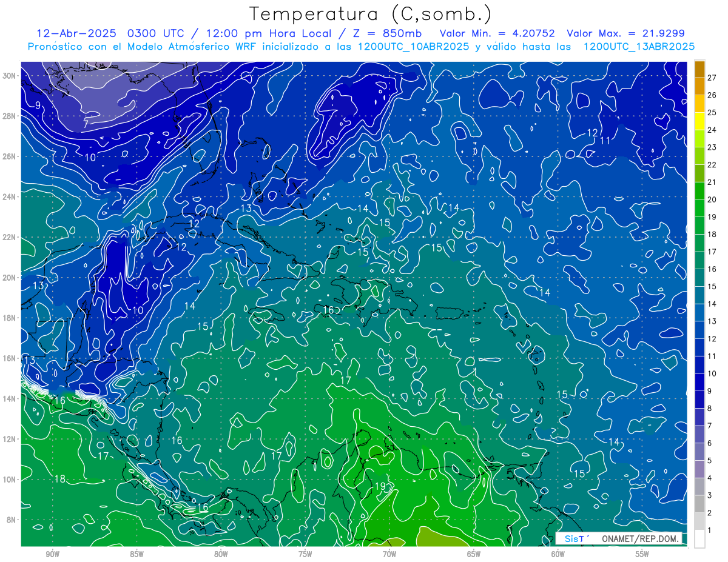This screenshot has height=562, width=728.
Task: Click the contour label "9" near 28N
Action: coord(38,105)
